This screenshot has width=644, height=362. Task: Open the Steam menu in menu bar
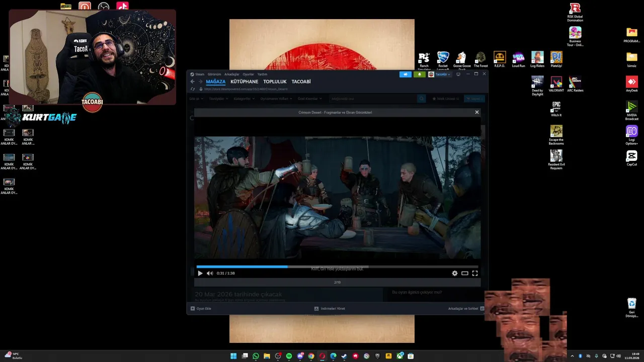click(199, 74)
